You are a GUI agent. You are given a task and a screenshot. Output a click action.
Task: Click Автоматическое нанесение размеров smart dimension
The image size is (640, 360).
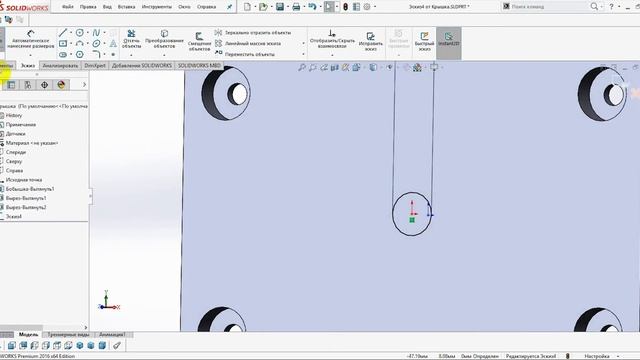coord(31,39)
